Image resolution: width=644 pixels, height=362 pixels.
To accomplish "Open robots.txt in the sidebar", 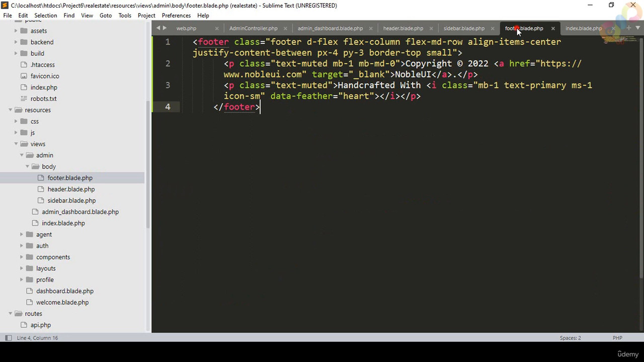I will pos(43,99).
